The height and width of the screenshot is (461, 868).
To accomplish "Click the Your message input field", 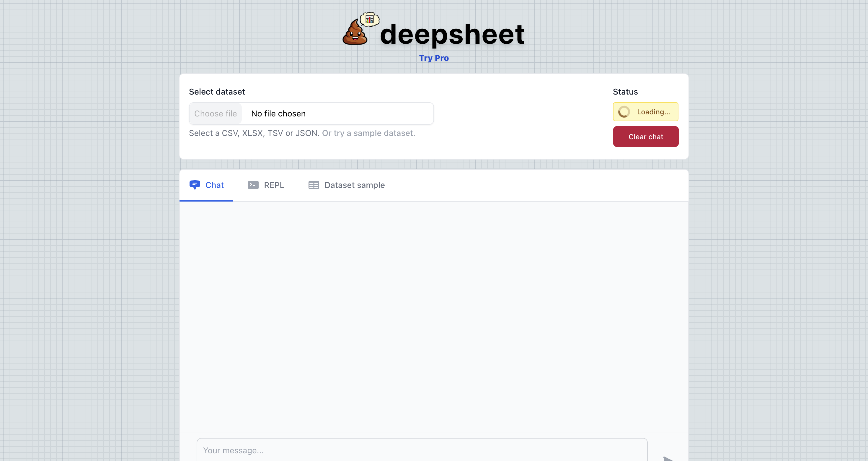I will (422, 450).
